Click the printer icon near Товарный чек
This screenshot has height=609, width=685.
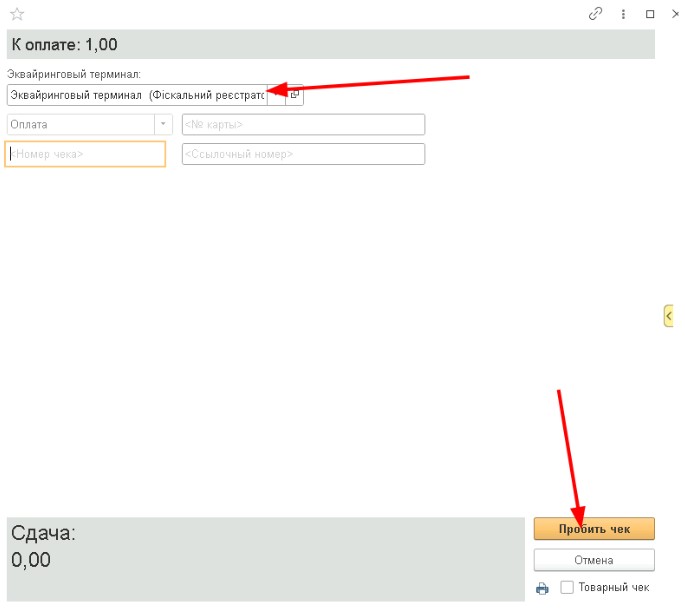(542, 588)
